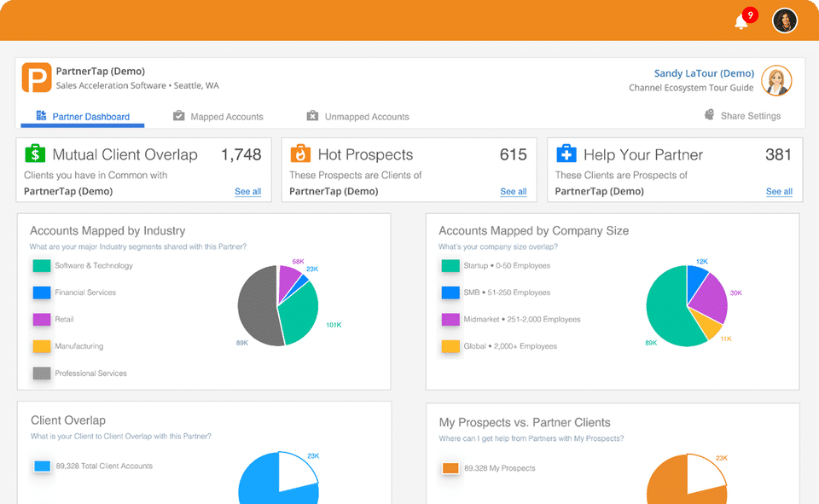Click the Midmarket 251-2,000 Employees purple swatch

click(x=450, y=319)
